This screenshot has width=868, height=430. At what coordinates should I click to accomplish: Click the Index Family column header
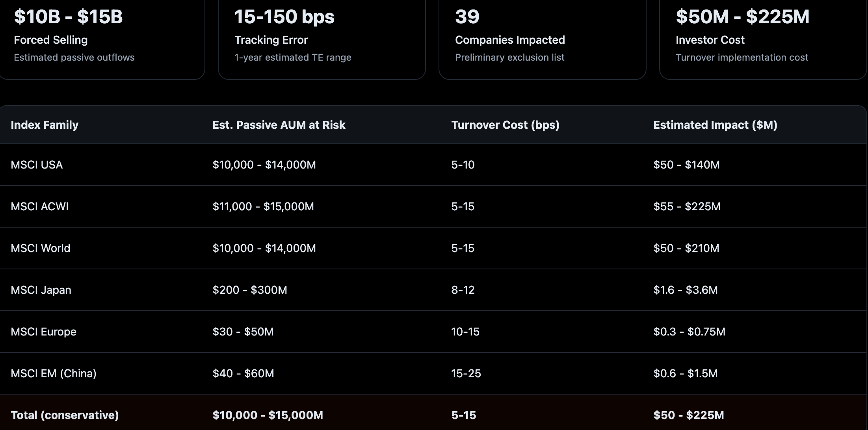[45, 125]
